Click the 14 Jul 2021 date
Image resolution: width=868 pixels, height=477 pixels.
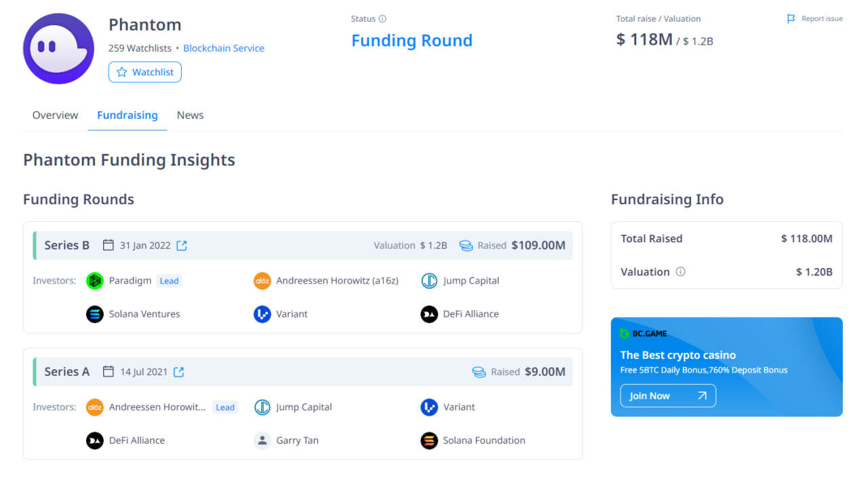coord(144,372)
